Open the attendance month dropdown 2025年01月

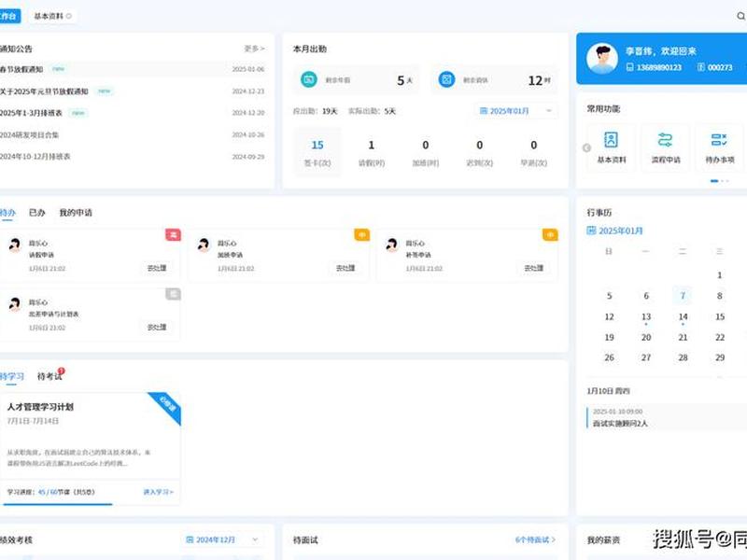(516, 111)
